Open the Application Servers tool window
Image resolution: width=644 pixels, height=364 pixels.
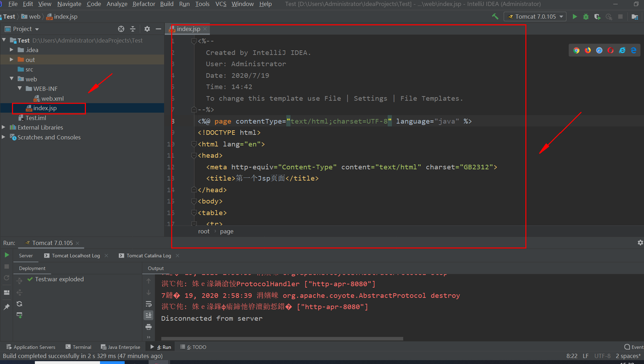coord(31,347)
